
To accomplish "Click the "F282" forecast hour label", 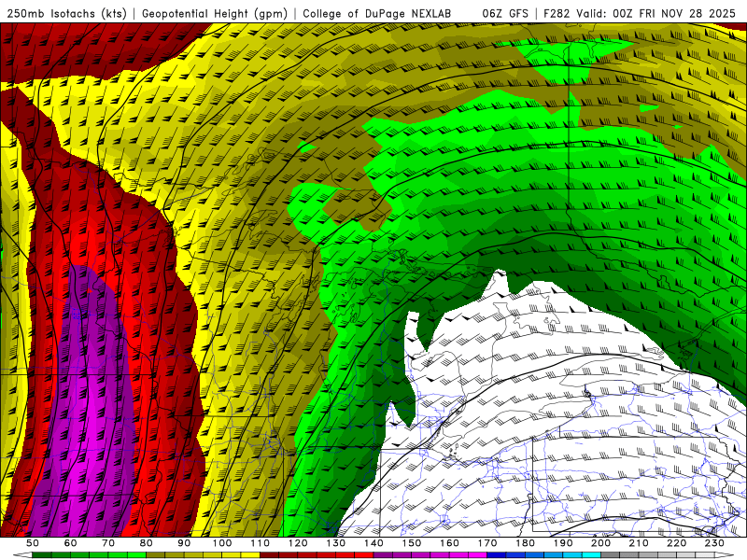I will [x=557, y=14].
